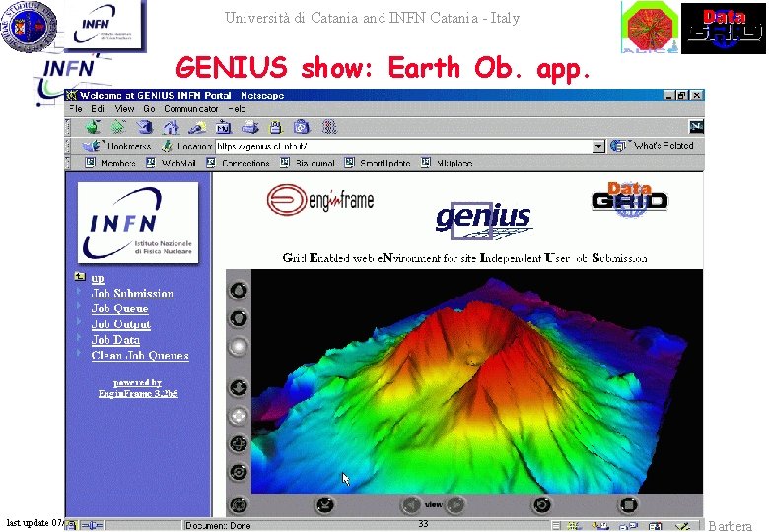This screenshot has height=532, width=769.
Task: Open Search from the Netscape toolbar
Action: [x=196, y=127]
